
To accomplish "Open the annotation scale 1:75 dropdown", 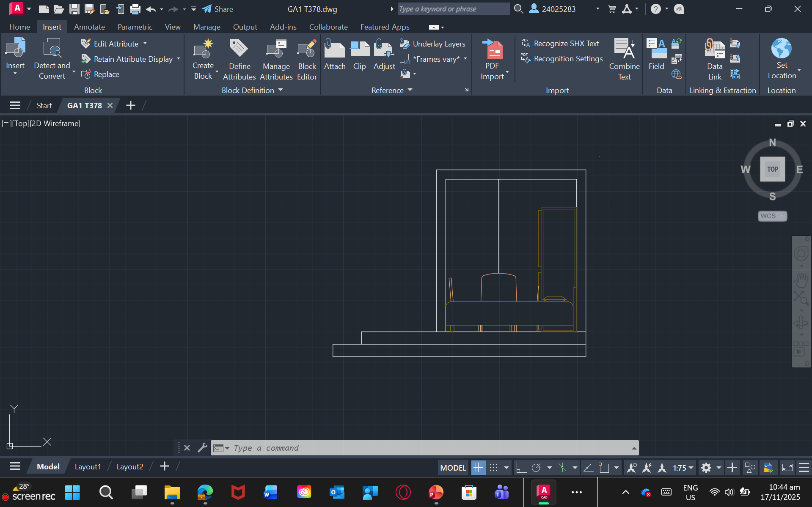I will pyautogui.click(x=683, y=468).
